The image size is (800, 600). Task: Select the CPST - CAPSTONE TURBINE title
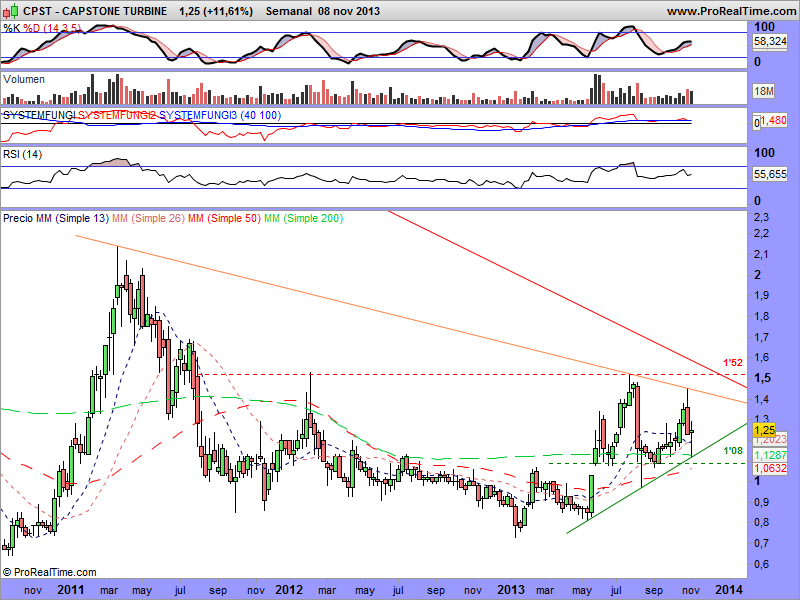(95, 11)
